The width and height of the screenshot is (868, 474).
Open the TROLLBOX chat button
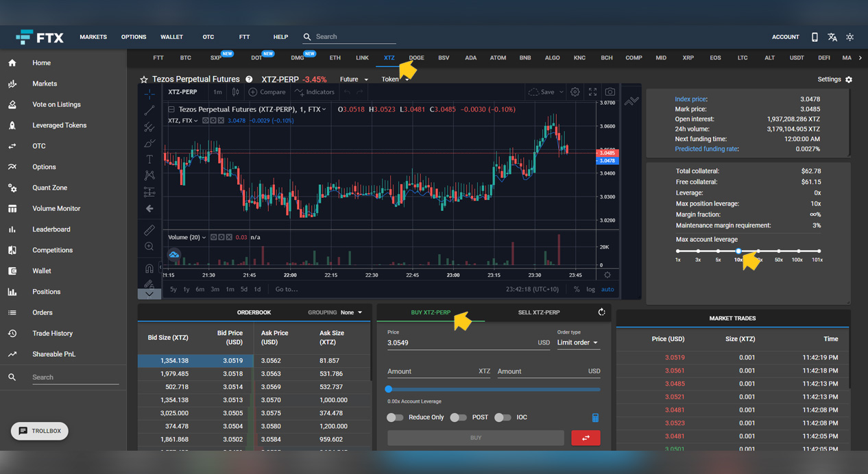pos(40,431)
